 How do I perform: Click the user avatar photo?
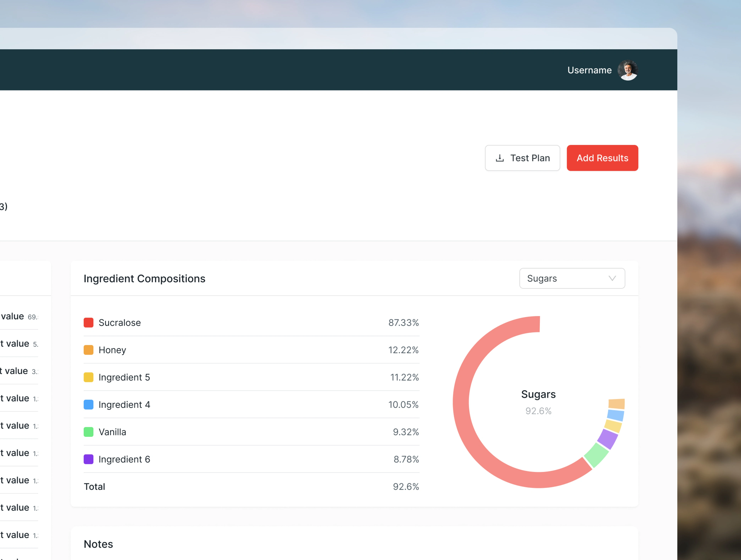628,70
